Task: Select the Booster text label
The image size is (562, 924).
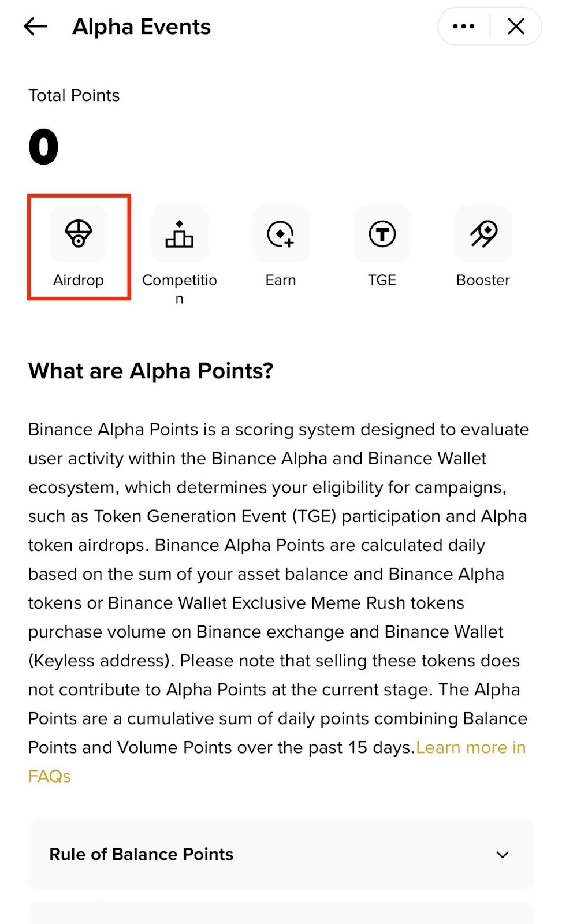Action: (x=483, y=280)
